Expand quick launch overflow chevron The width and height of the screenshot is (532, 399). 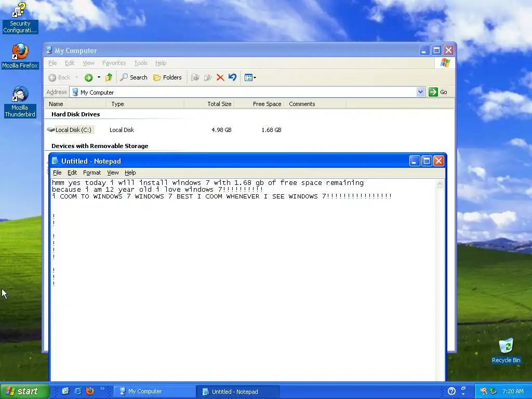click(x=102, y=389)
